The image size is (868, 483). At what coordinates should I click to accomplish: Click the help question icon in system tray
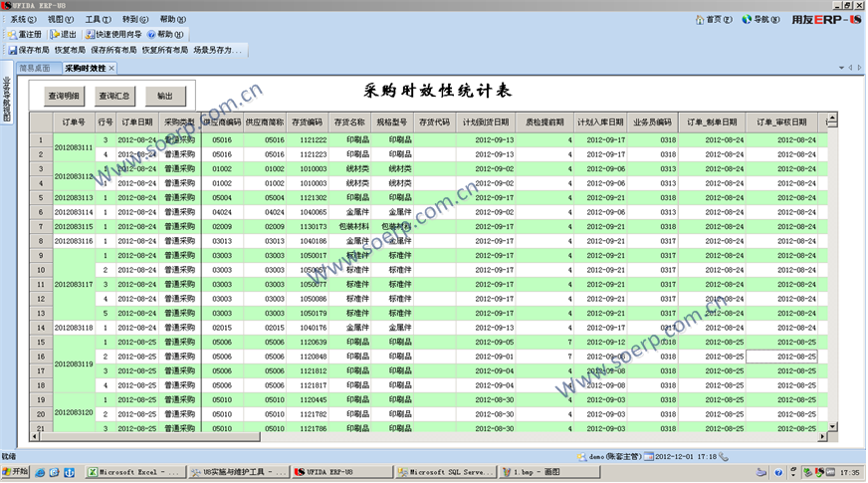tap(778, 472)
